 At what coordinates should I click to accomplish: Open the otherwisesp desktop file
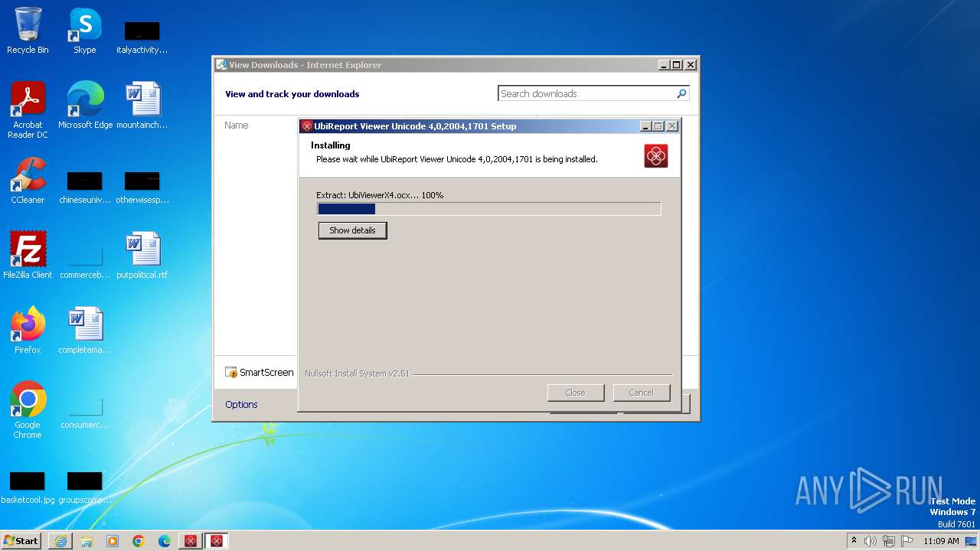pyautogui.click(x=142, y=187)
